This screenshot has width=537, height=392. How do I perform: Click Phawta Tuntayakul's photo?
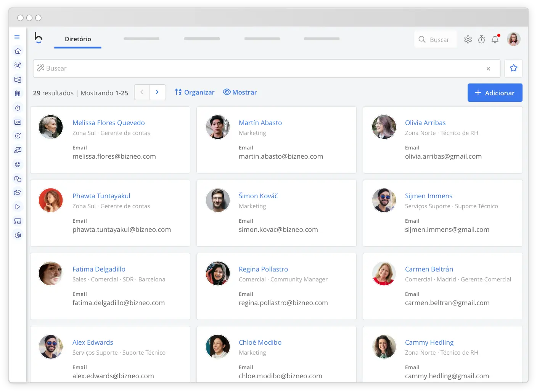51,200
